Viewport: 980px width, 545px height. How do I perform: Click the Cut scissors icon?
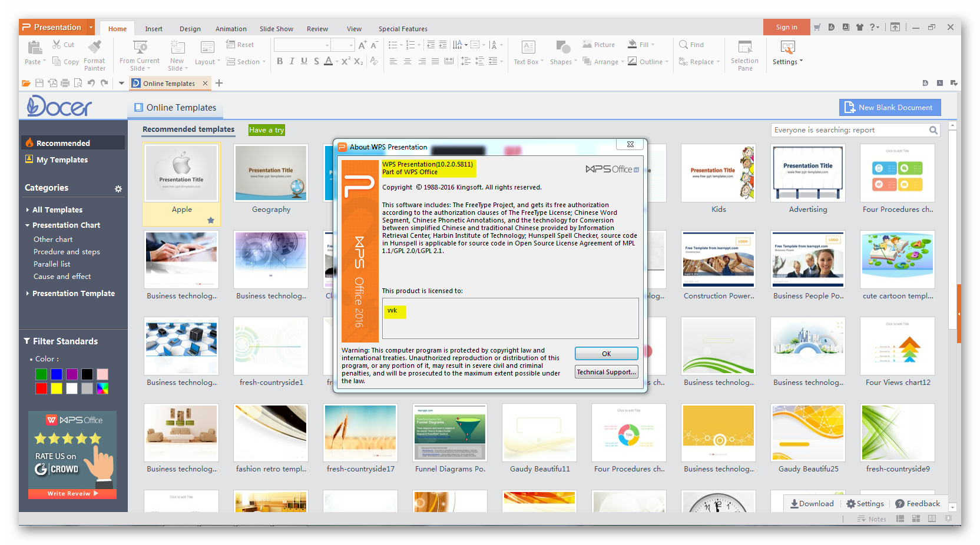(x=57, y=44)
